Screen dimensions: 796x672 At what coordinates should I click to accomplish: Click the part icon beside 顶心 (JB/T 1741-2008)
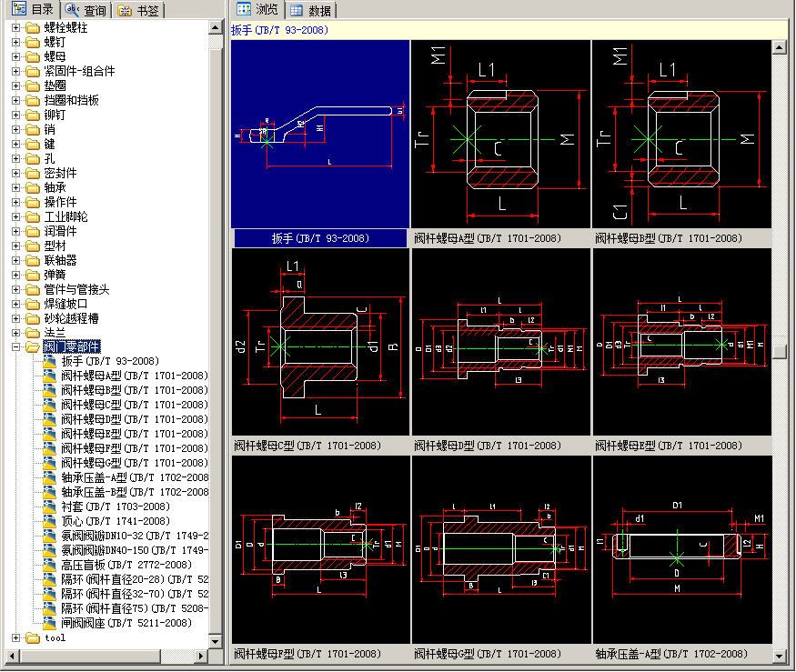[x=50, y=521]
